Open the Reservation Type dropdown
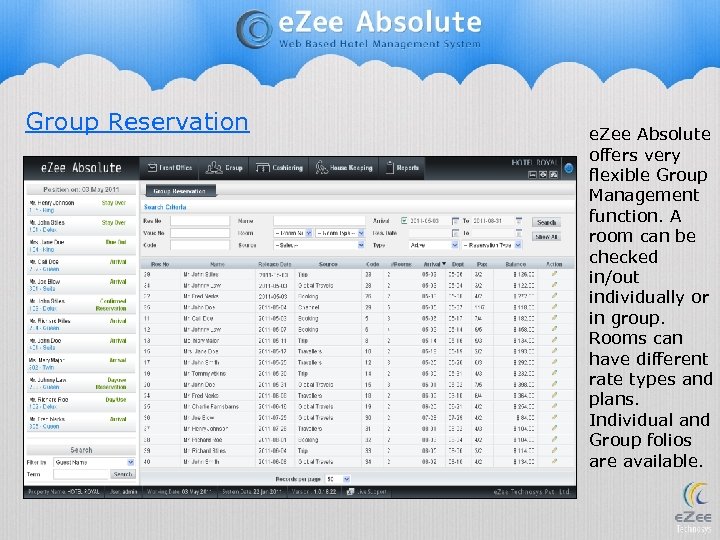Screen dimensions: 720x540 pyautogui.click(x=492, y=245)
